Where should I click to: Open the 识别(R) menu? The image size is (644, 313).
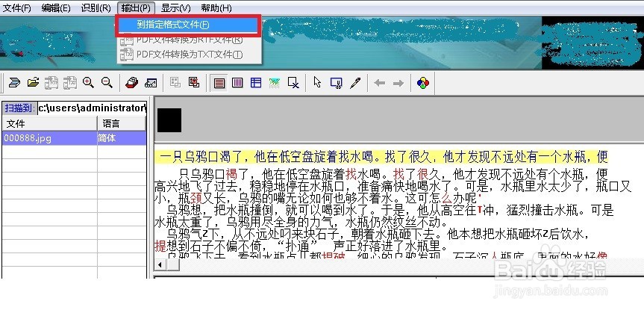point(96,7)
